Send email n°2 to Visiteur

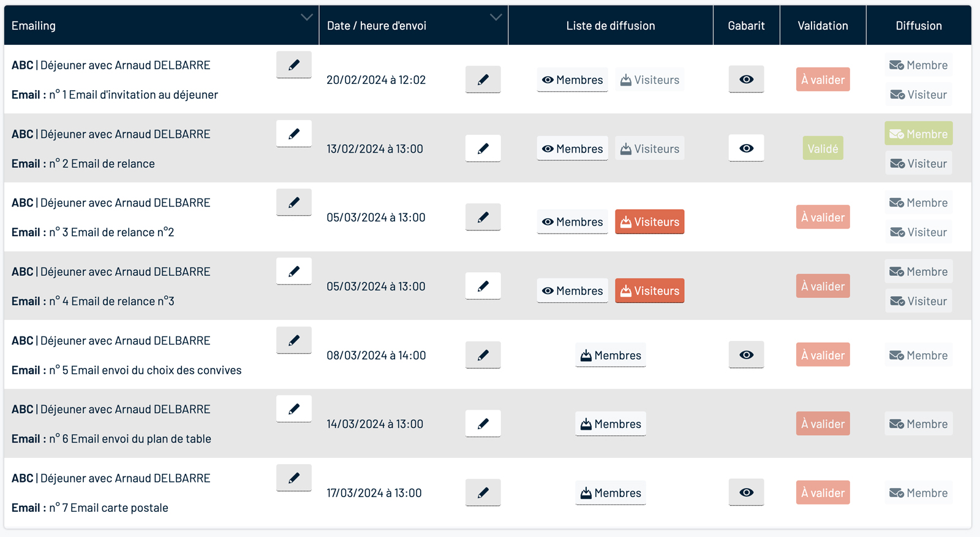point(918,164)
